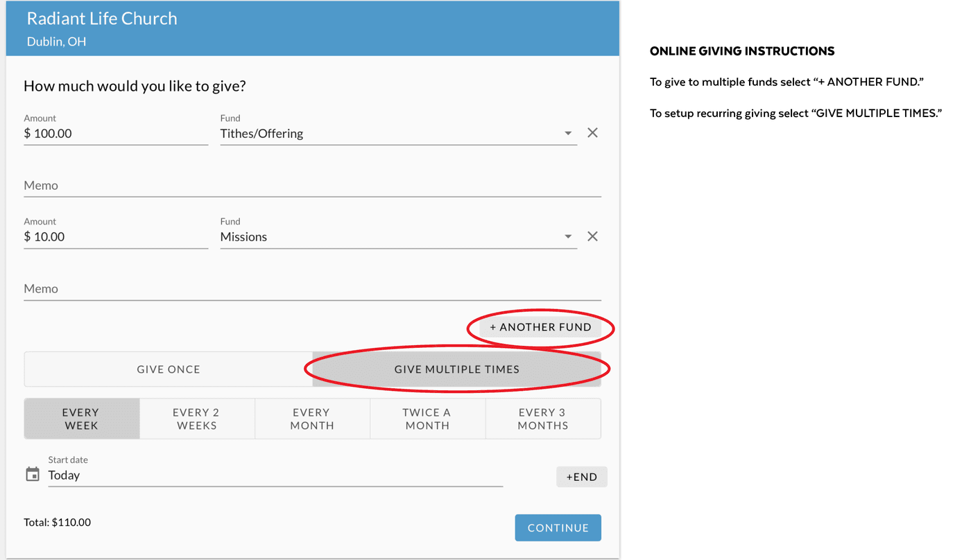Choose Every Month frequency
Screen dimensions: 971x560
(312, 419)
